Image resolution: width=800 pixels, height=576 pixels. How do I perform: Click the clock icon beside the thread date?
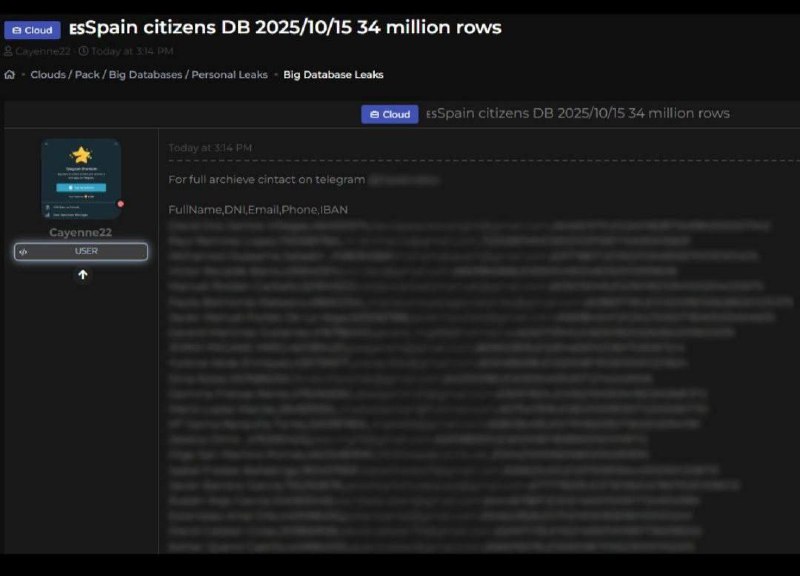tap(83, 51)
